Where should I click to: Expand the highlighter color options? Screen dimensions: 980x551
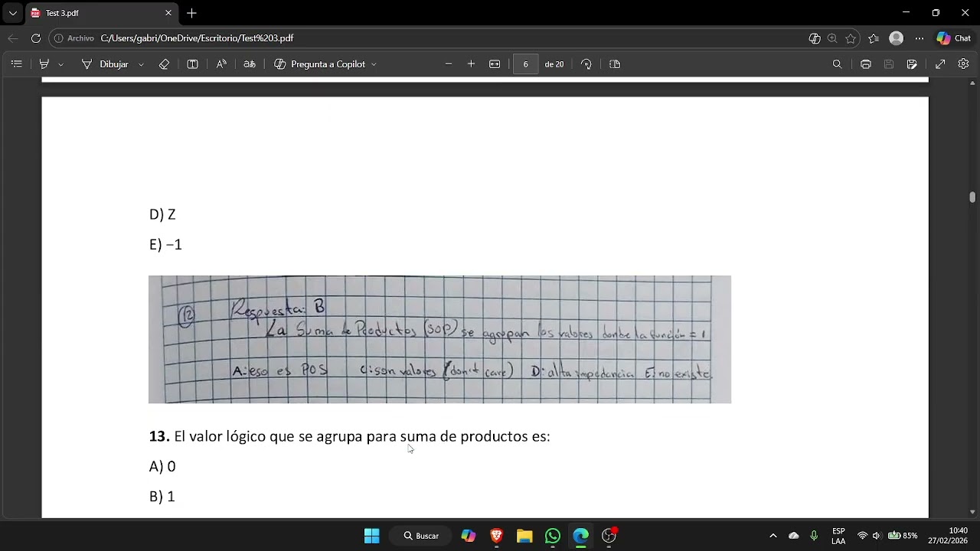(61, 64)
